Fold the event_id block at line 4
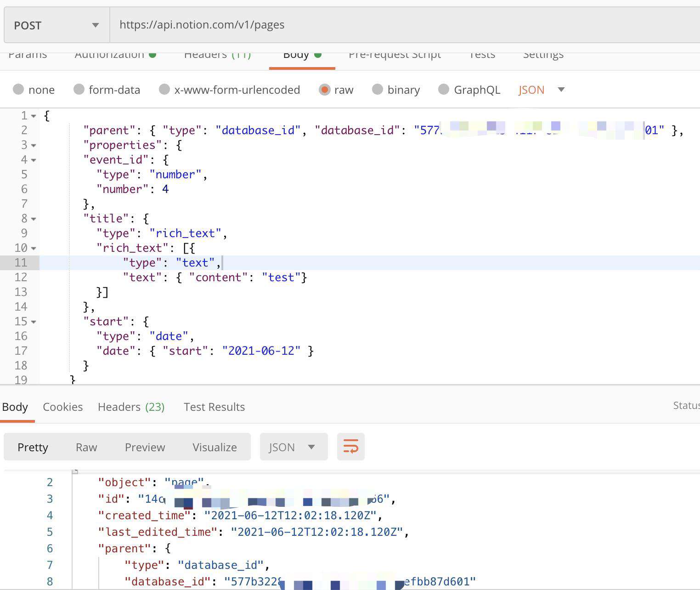 tap(34, 160)
